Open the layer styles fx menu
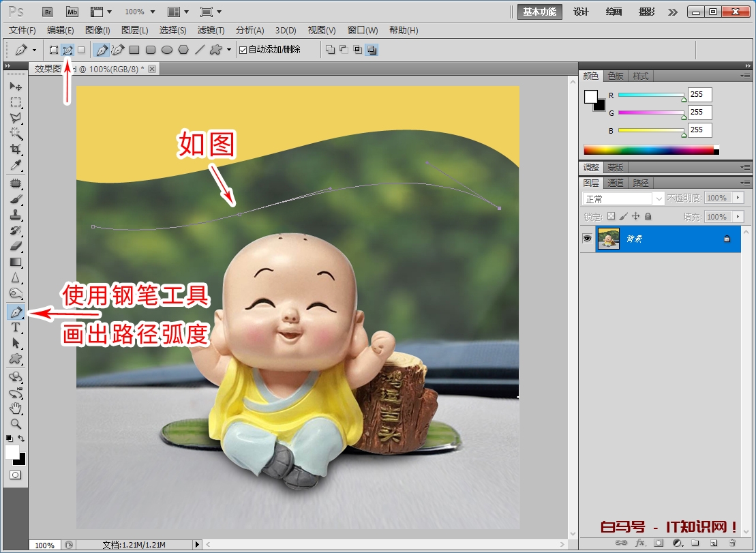This screenshot has height=553, width=756. (641, 542)
